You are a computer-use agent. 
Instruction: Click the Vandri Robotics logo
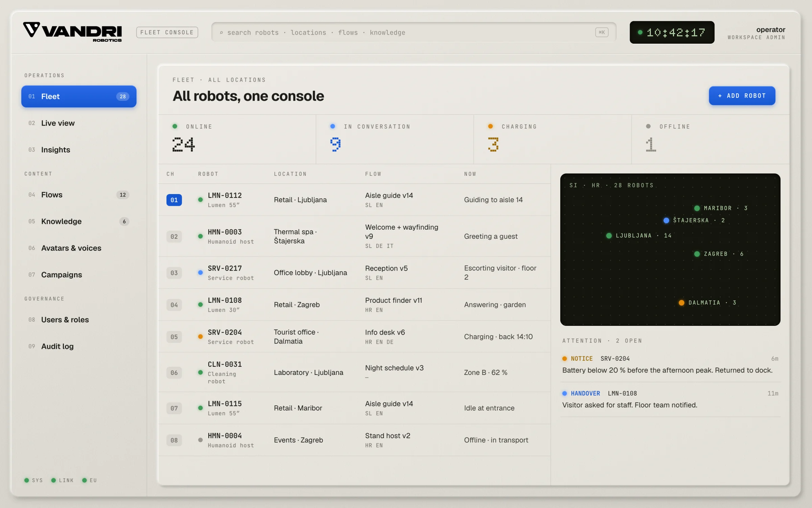tap(72, 32)
